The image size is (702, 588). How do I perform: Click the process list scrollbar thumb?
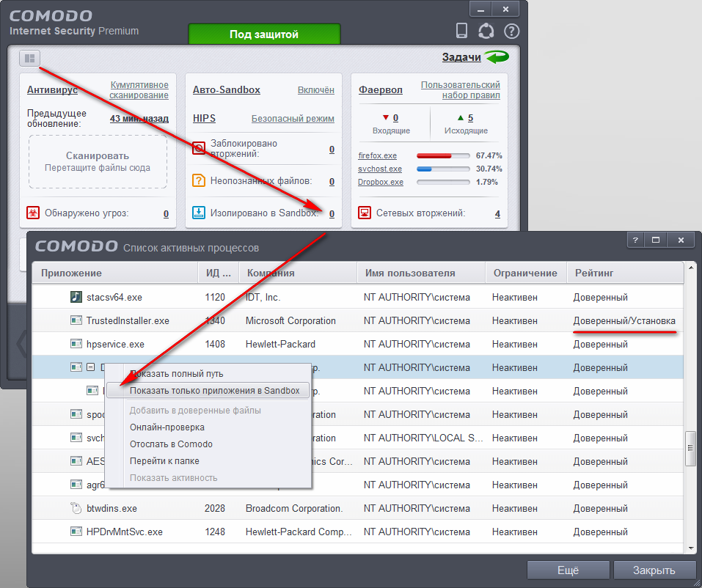click(691, 448)
